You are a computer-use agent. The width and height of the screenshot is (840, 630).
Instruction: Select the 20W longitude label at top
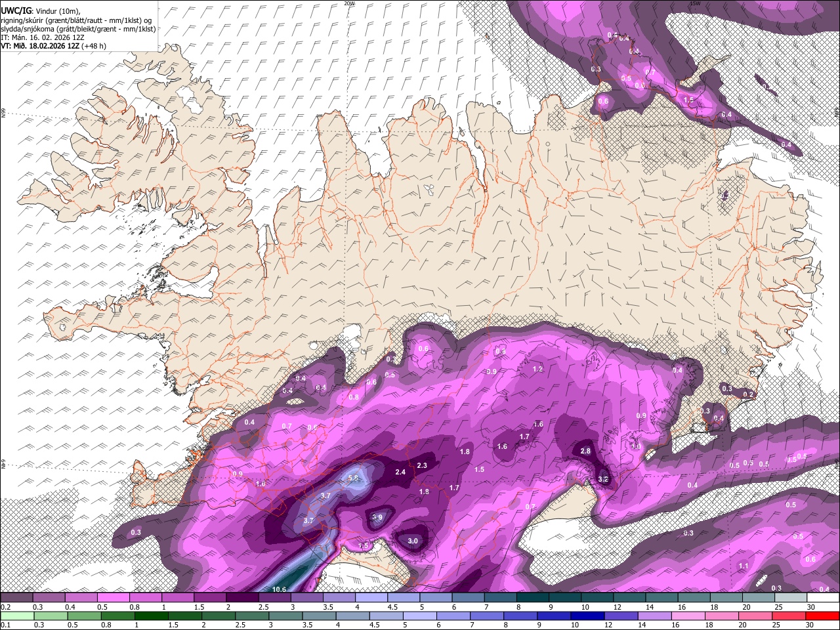pyautogui.click(x=349, y=3)
